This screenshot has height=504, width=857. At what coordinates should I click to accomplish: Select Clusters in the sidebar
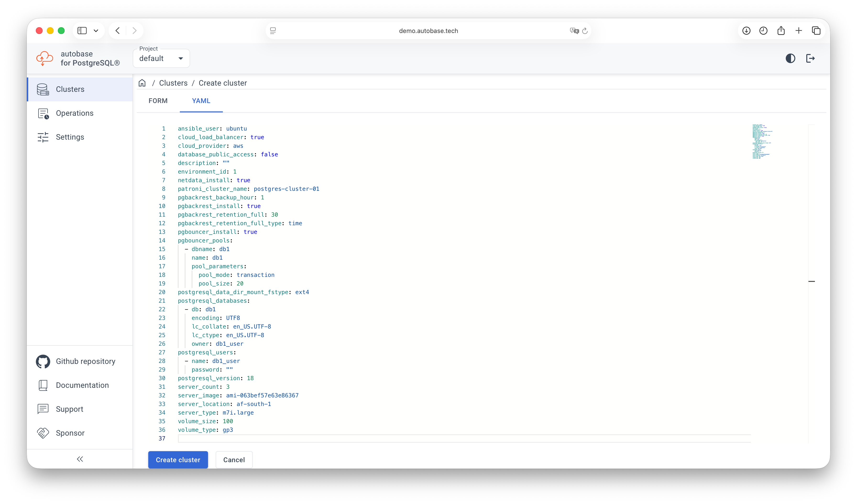coord(70,89)
